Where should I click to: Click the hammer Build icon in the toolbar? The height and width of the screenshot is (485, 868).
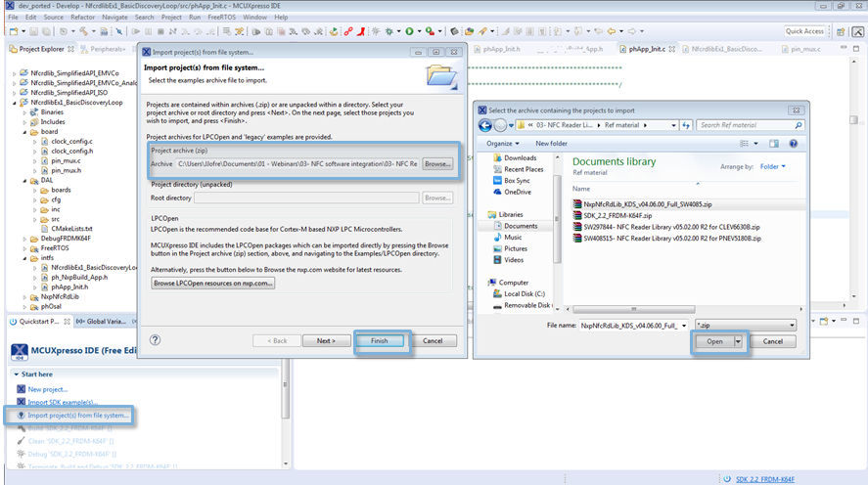click(83, 31)
